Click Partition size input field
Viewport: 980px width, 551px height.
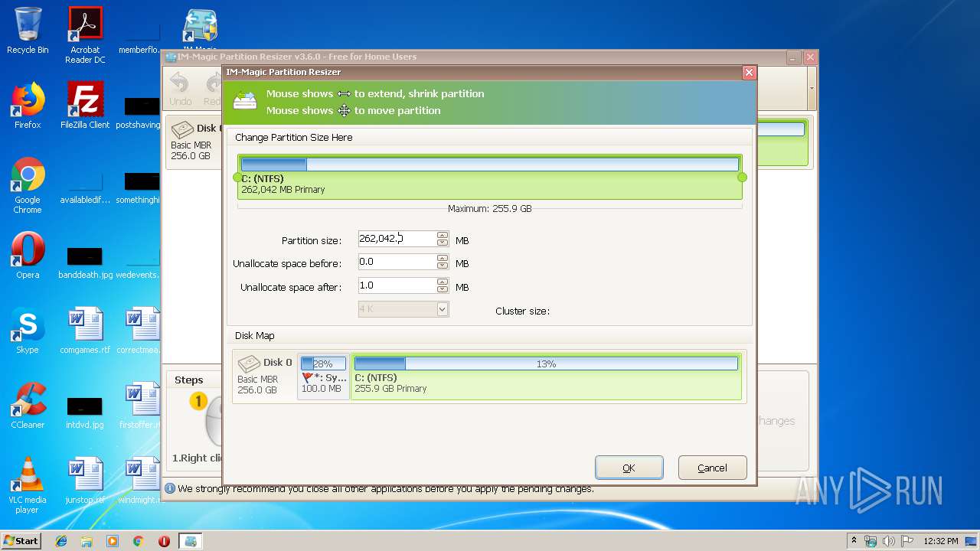[x=397, y=239]
